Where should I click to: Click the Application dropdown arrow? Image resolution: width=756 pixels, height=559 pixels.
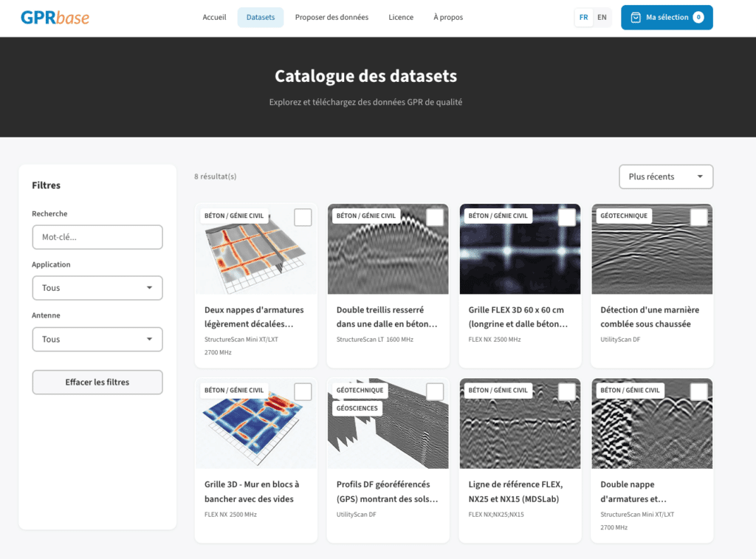149,288
